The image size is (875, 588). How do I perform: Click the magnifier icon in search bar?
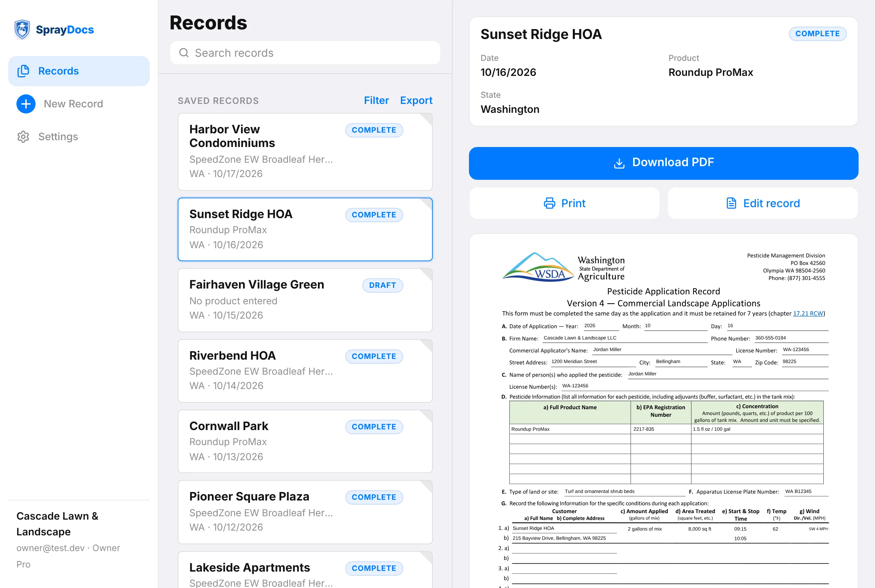point(184,53)
